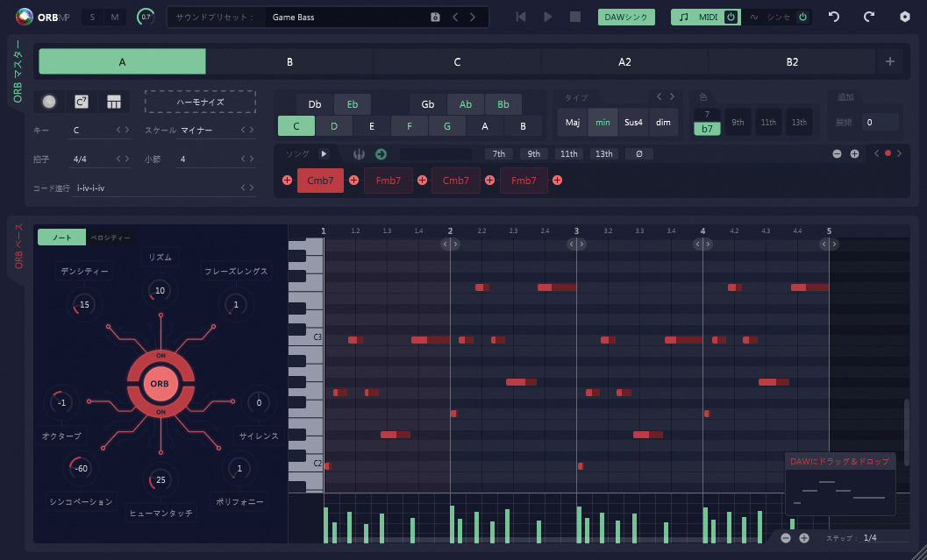Stop playback with the stop button

575,18
